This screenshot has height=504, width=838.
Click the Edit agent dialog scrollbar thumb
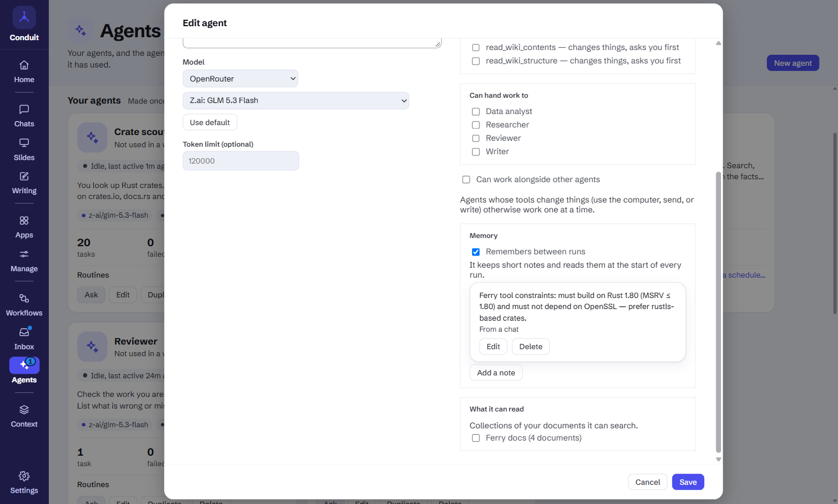coord(718,312)
